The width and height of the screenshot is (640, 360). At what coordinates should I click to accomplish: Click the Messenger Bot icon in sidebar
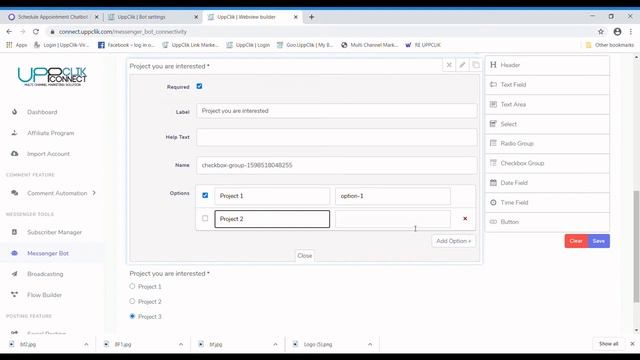tap(15, 253)
